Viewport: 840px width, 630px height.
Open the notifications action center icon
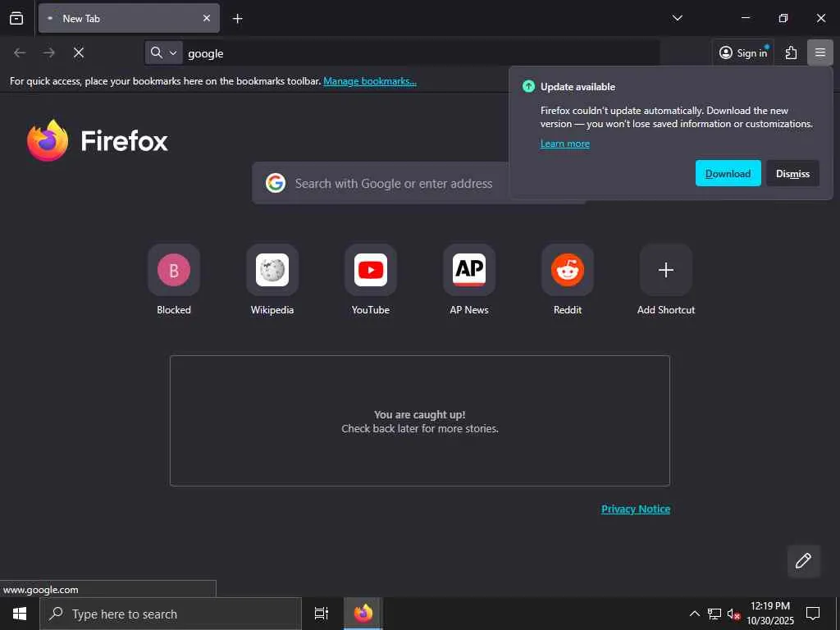tap(813, 614)
